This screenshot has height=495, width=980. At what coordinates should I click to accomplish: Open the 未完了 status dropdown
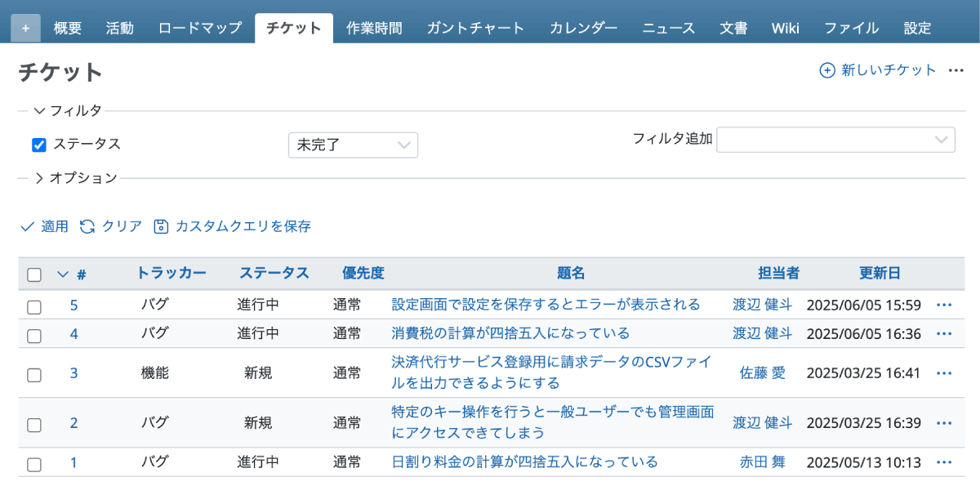[353, 145]
